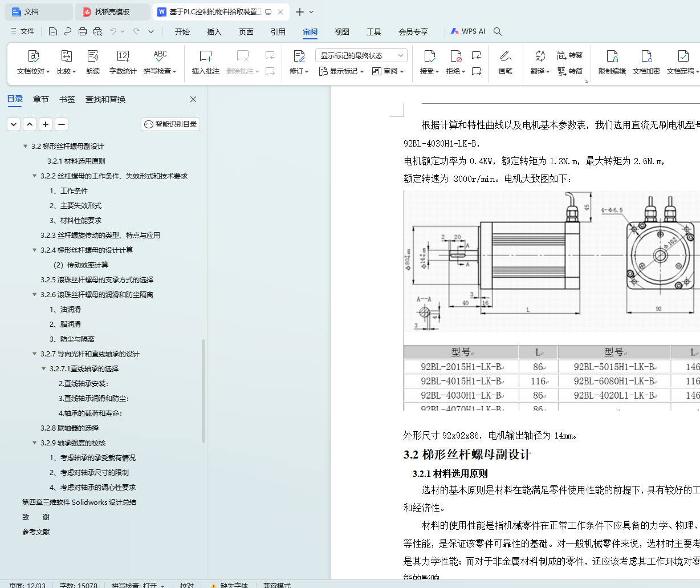Click the print preview icon
This screenshot has height=588, width=700.
pos(97,31)
